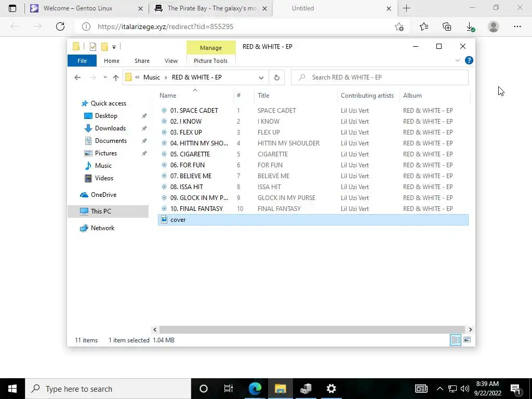
Task: Click the horizontal scrollbar in file list
Action: pos(312,329)
